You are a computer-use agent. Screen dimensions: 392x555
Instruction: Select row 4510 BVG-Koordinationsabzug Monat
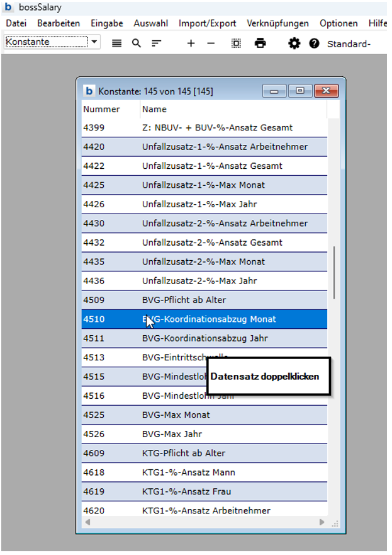[208, 319]
